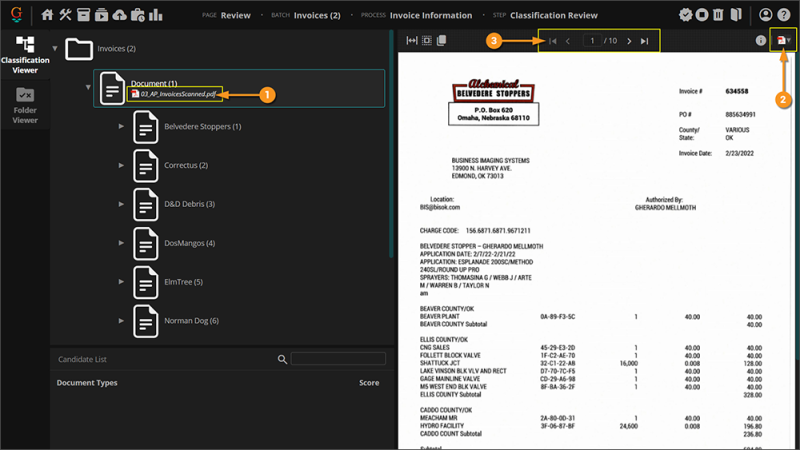
Task: Open the Design tools icon
Action: pyautogui.click(x=65, y=15)
